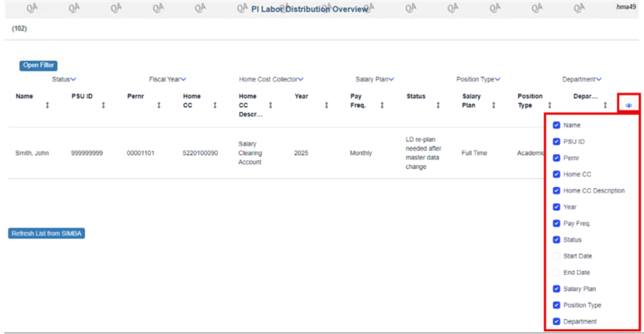
Task: Click the hma49 user label
Action: click(626, 6)
